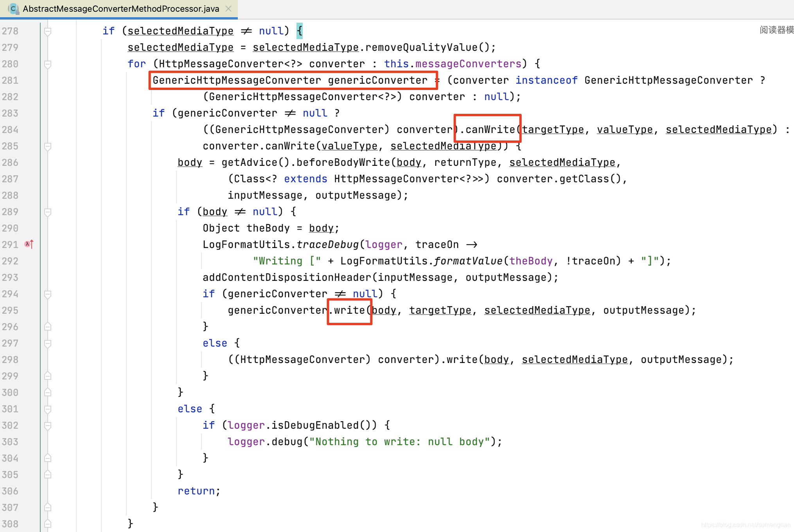794x532 pixels.
Task: Click the extends keyword on line 287
Action: [306, 179]
